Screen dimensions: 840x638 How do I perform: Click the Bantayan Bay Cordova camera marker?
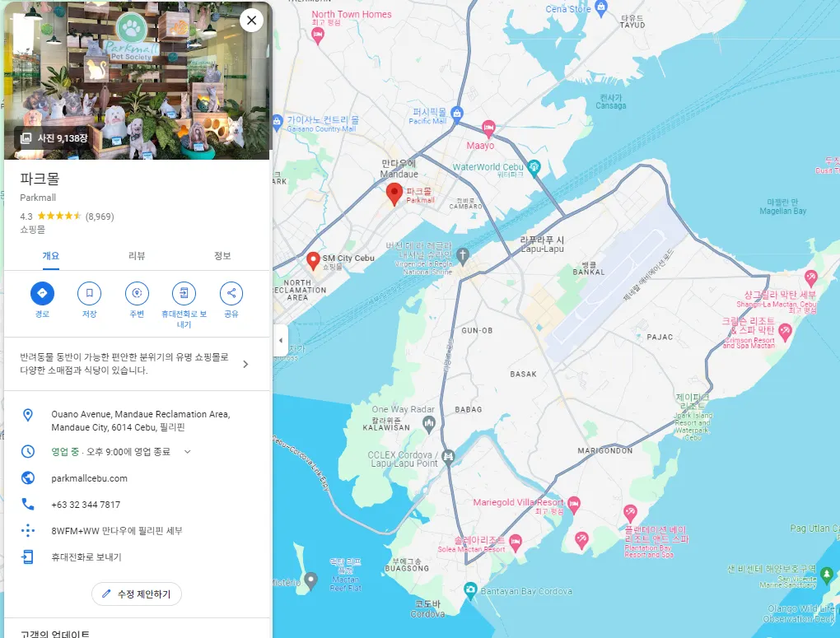pos(469,590)
